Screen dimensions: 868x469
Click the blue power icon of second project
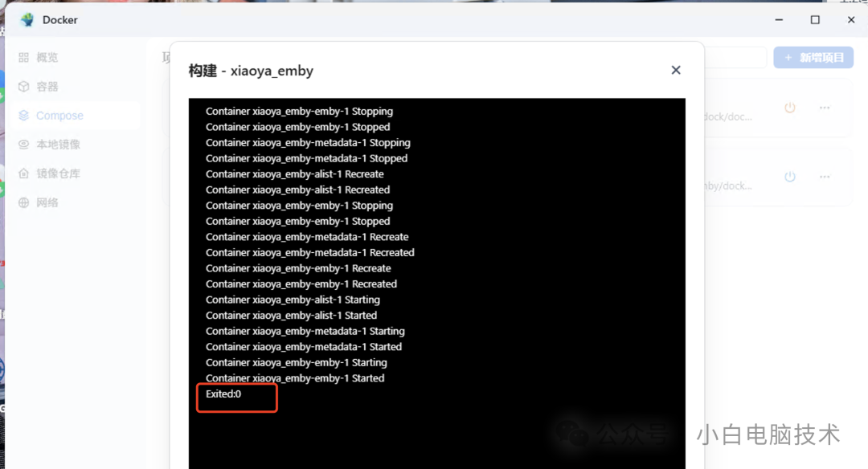point(790,177)
